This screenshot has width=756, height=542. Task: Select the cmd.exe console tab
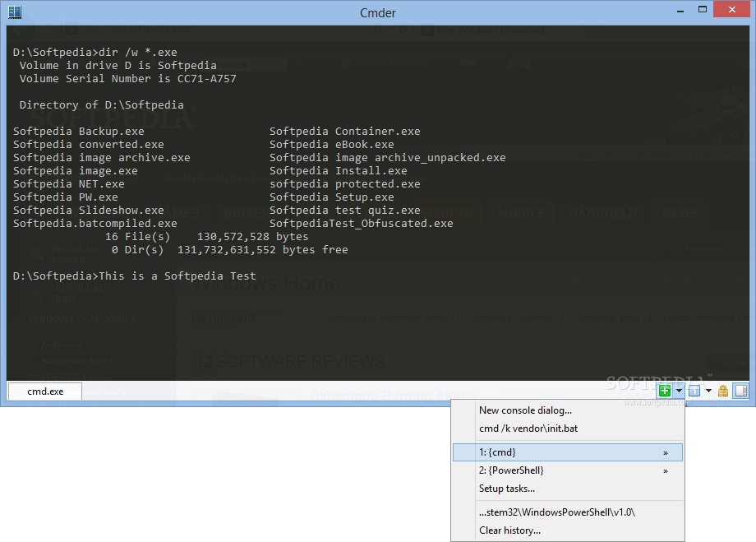point(45,391)
